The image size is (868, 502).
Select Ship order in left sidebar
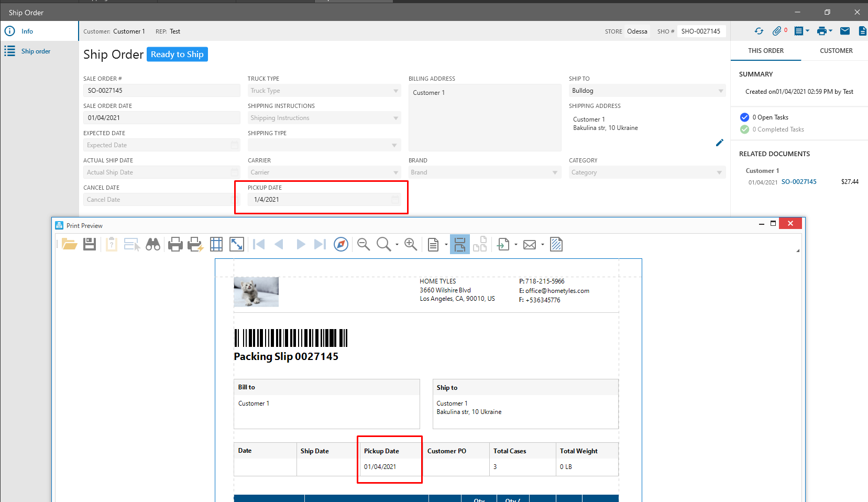pos(36,51)
